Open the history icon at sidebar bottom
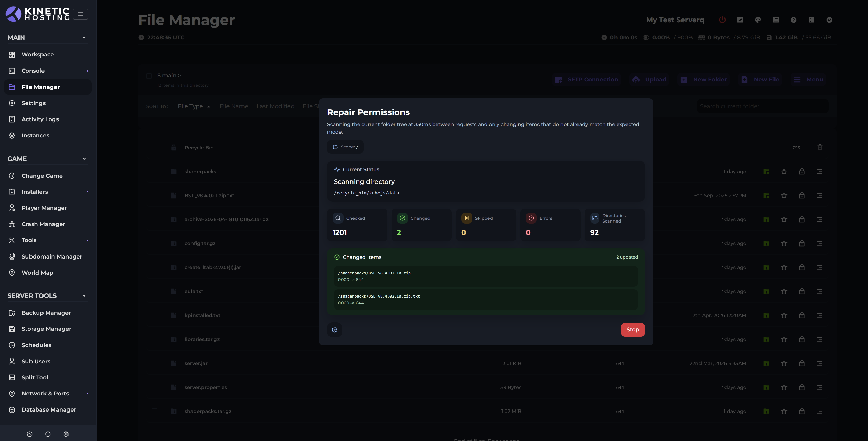 click(30, 434)
